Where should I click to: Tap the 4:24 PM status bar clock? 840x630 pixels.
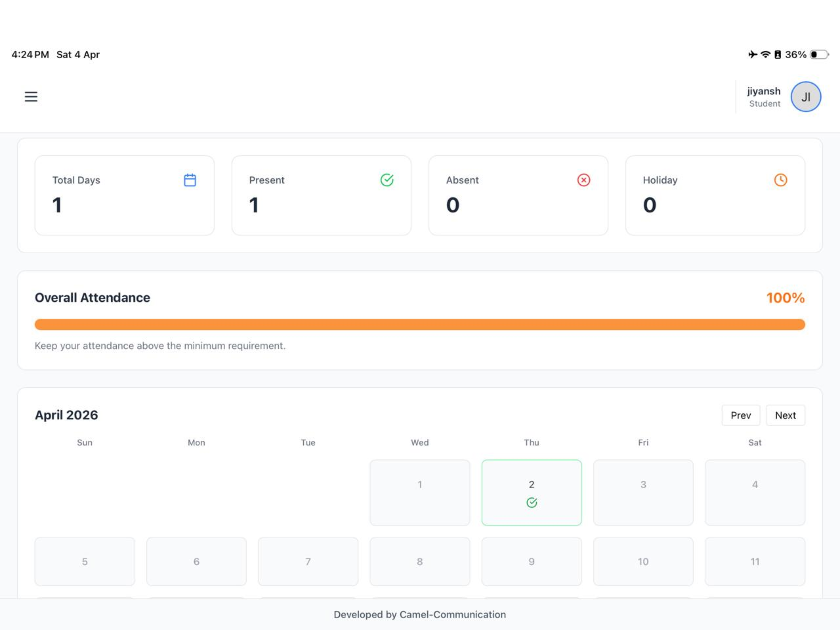point(31,55)
